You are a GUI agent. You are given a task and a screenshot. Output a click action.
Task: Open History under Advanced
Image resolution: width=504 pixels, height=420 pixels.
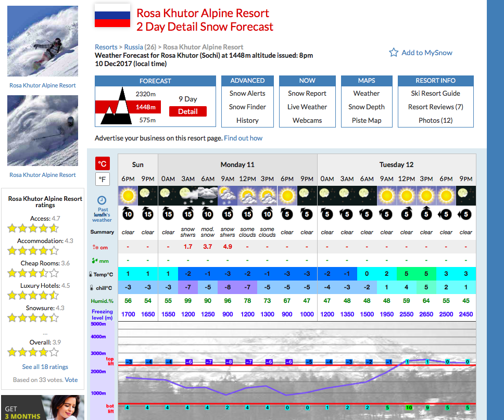pos(247,121)
